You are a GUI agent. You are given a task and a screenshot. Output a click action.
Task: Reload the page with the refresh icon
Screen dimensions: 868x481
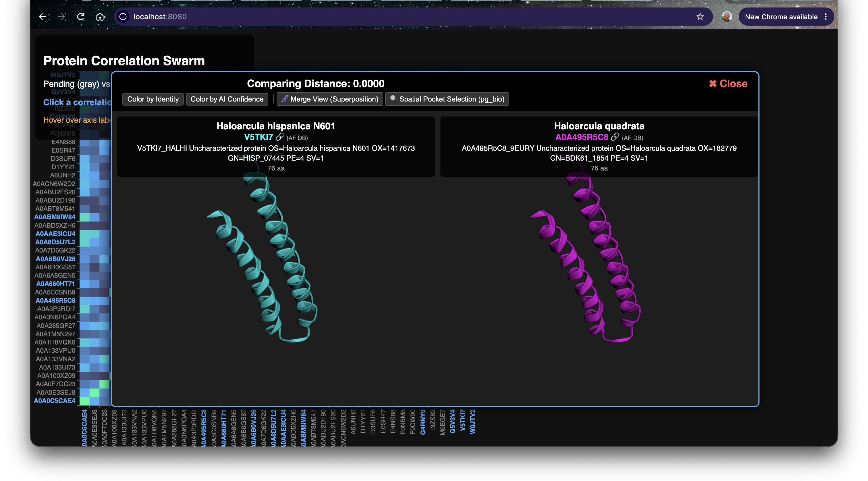point(80,17)
